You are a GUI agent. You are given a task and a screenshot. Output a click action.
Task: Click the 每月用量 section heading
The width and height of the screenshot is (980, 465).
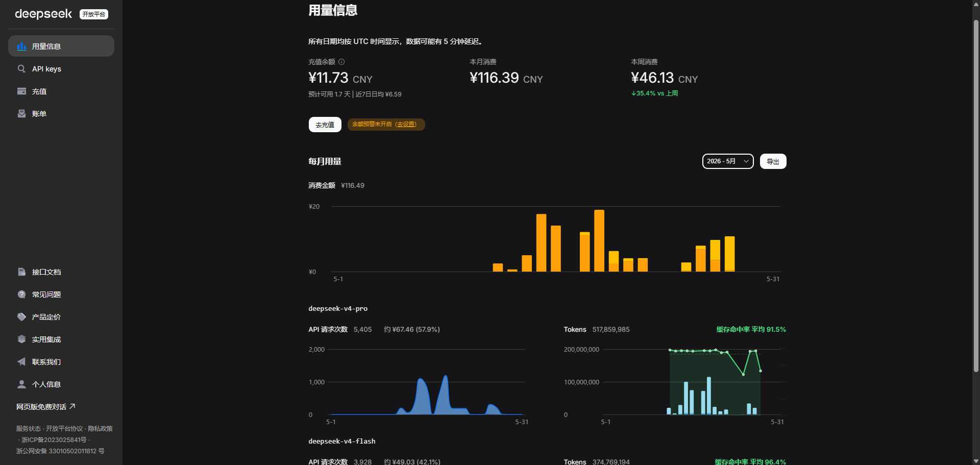pos(325,161)
